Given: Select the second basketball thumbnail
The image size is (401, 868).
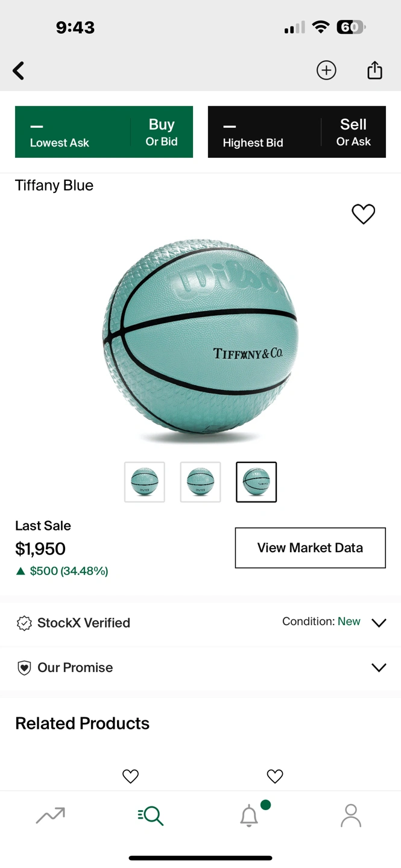Looking at the screenshot, I should [200, 482].
